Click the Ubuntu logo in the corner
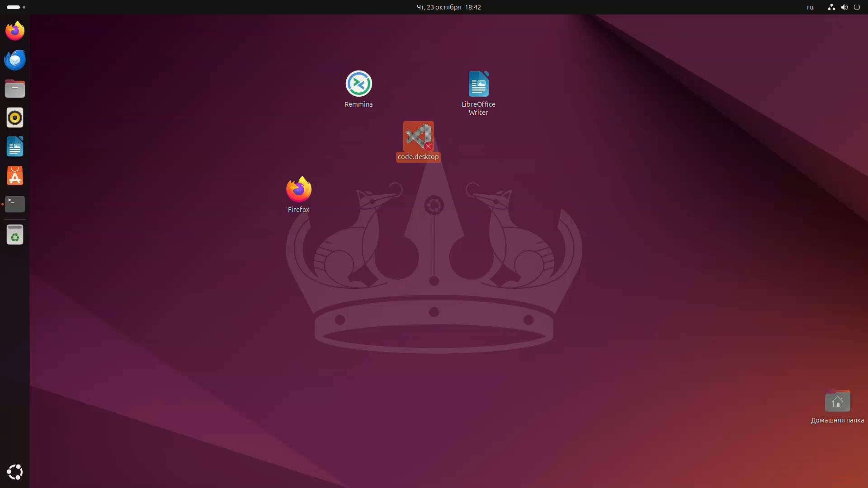 (15, 472)
